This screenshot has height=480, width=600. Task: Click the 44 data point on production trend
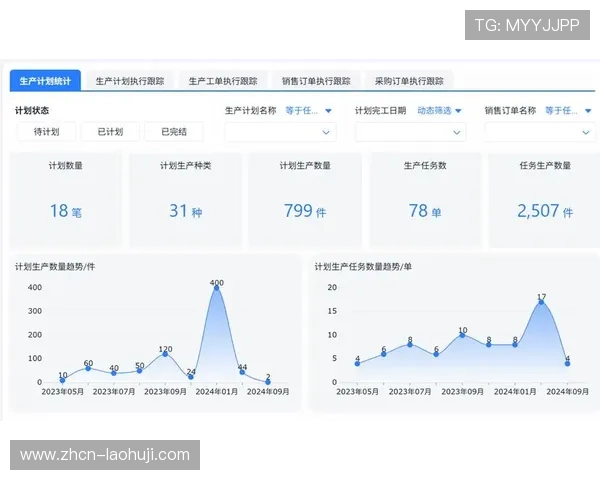click(242, 372)
